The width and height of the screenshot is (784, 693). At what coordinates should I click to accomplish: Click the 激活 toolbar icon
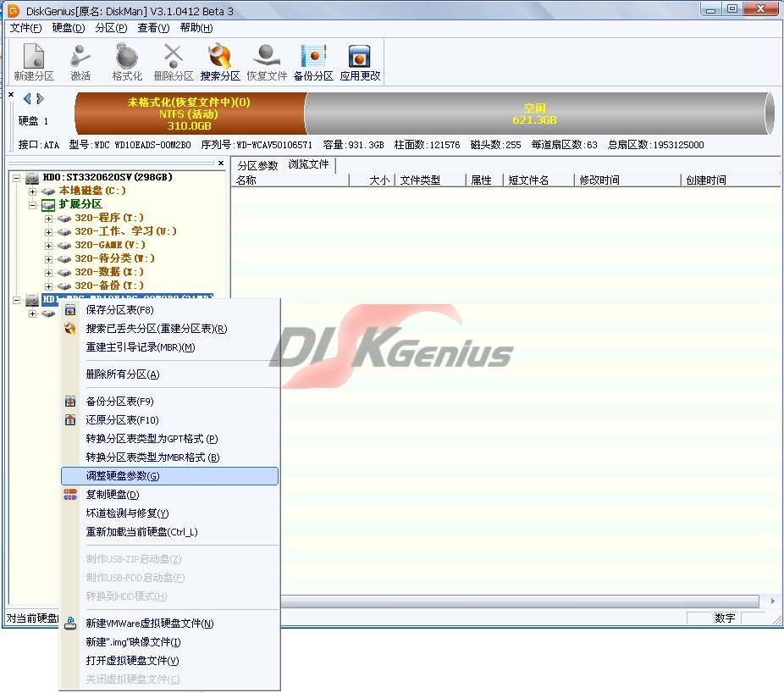(80, 56)
